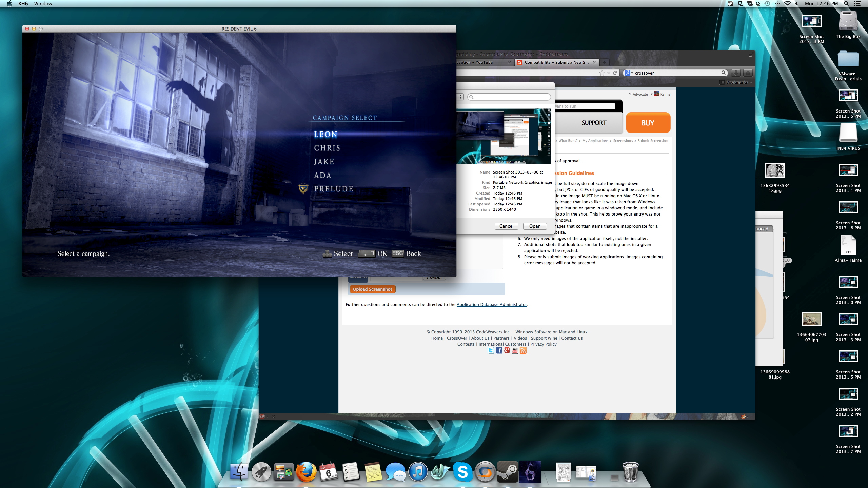Open INB4 VIRUS drive on desktop
The width and height of the screenshot is (868, 488).
click(848, 137)
